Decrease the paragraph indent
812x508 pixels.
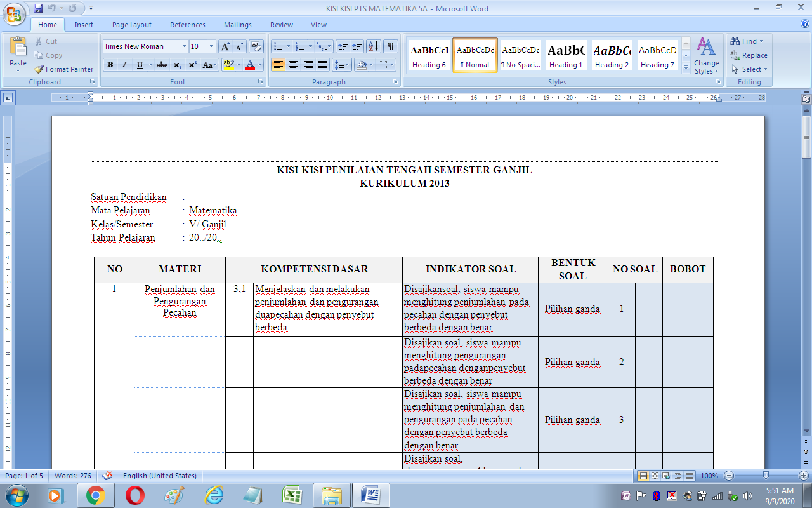click(343, 46)
